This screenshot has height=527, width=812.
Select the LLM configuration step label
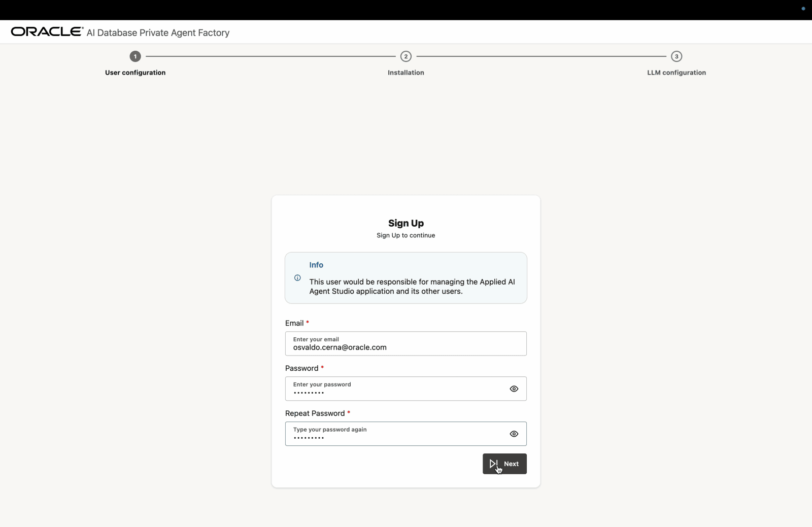(676, 73)
